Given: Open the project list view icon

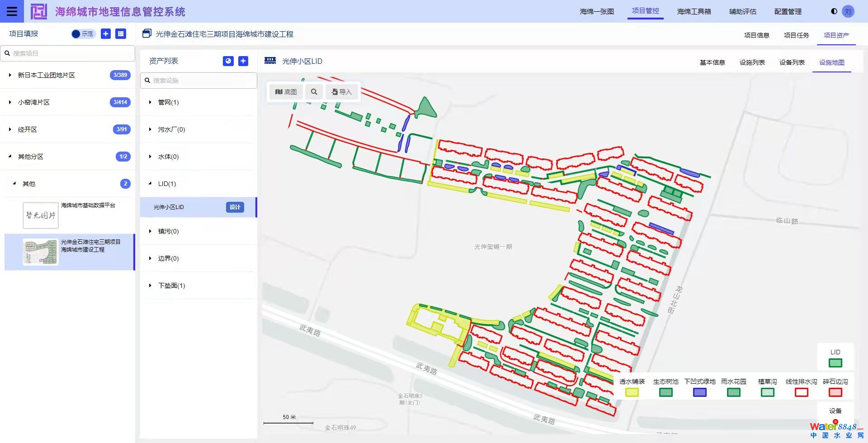Looking at the screenshot, I should pyautogui.click(x=121, y=34).
